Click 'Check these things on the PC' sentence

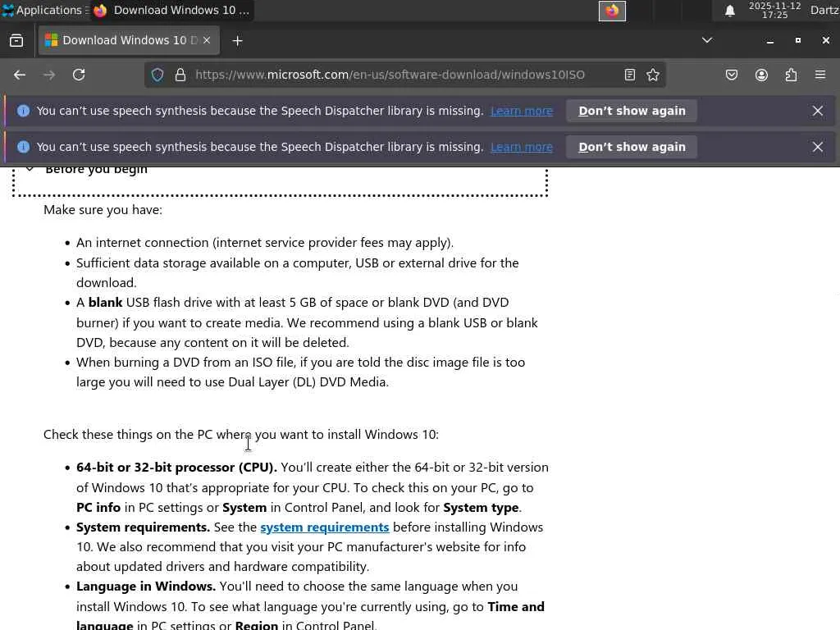(241, 435)
